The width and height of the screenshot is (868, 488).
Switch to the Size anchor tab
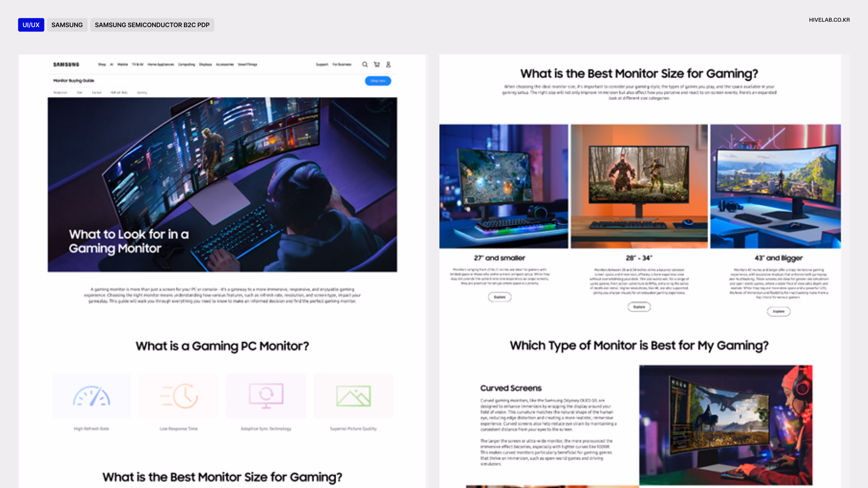coord(80,93)
